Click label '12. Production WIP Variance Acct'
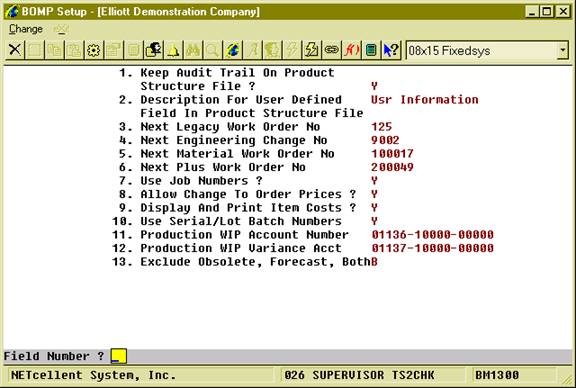This screenshot has width=576, height=388. tap(226, 248)
